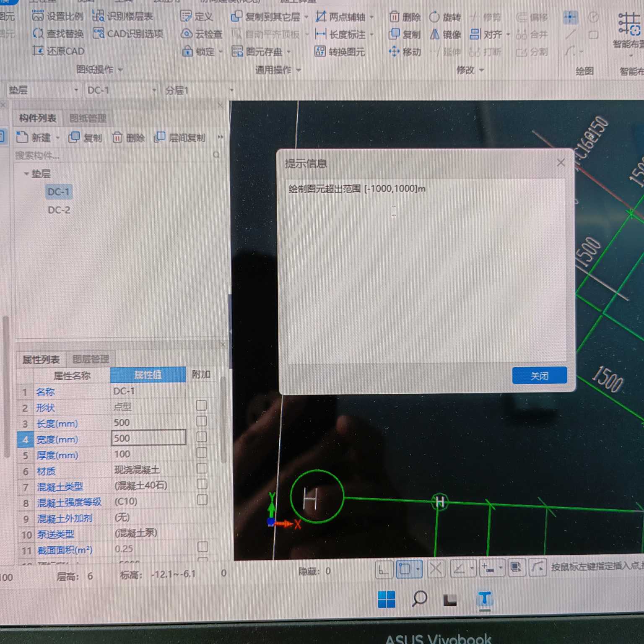Toggle the 厚度(mm) row 附加 checkbox

202,452
